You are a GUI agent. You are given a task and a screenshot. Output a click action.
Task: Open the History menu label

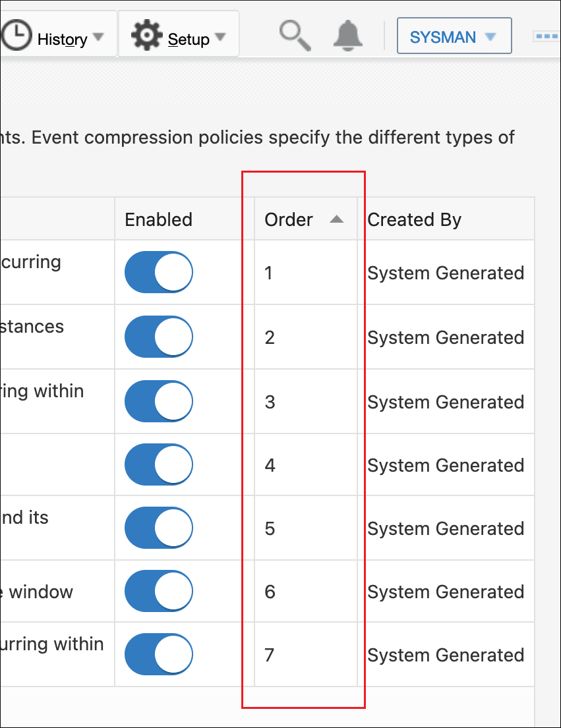(62, 39)
